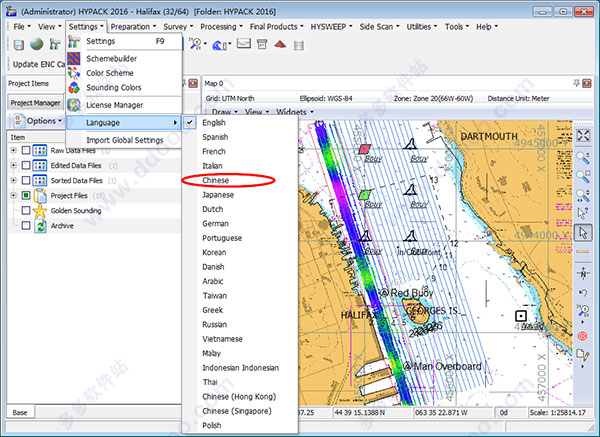
Task: Select the default arrow pointer tool
Action: coord(583,233)
